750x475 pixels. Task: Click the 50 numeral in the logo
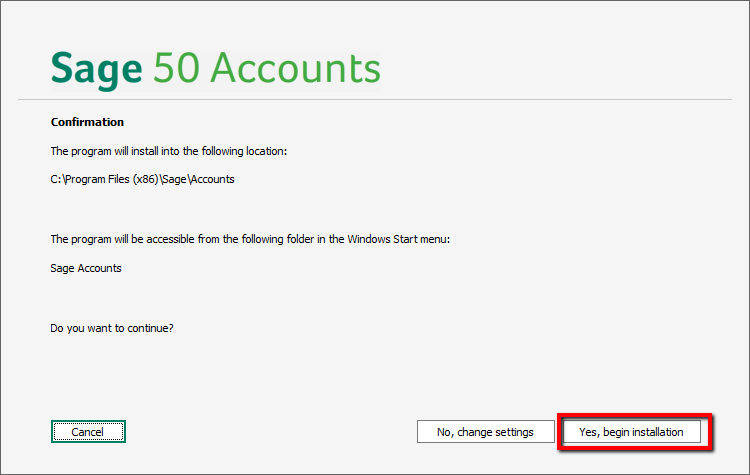176,68
